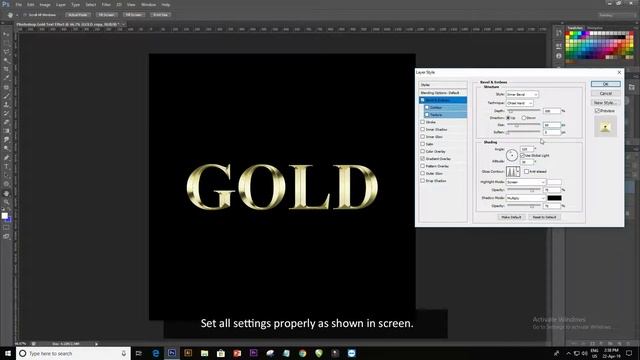This screenshot has width=640, height=360.
Task: Open the Gloss Contour picker
Action: 513,171
